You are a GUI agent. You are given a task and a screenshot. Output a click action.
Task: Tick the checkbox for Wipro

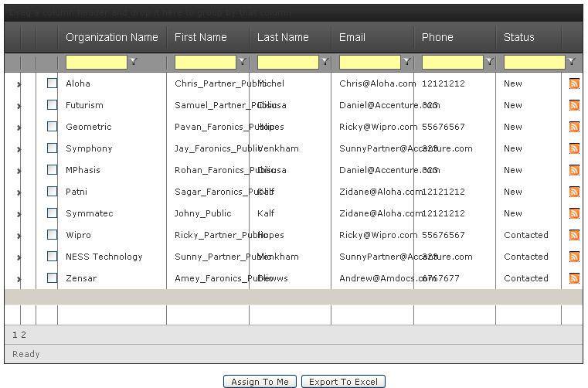pos(52,234)
